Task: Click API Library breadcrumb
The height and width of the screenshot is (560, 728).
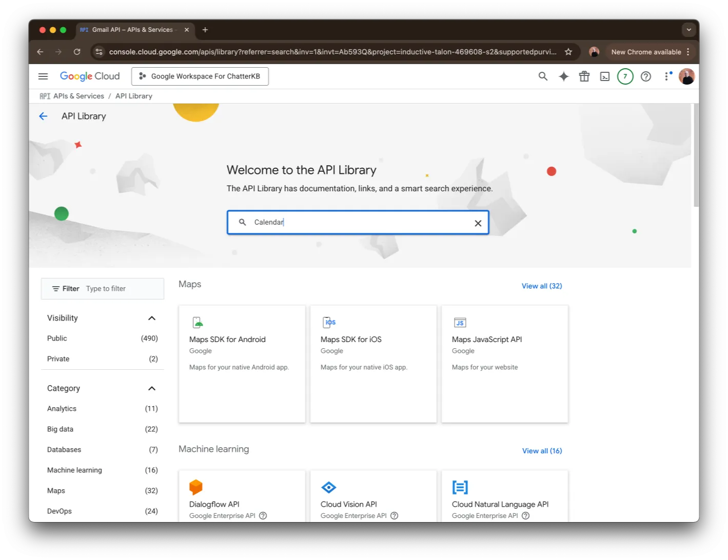Action: (x=134, y=96)
